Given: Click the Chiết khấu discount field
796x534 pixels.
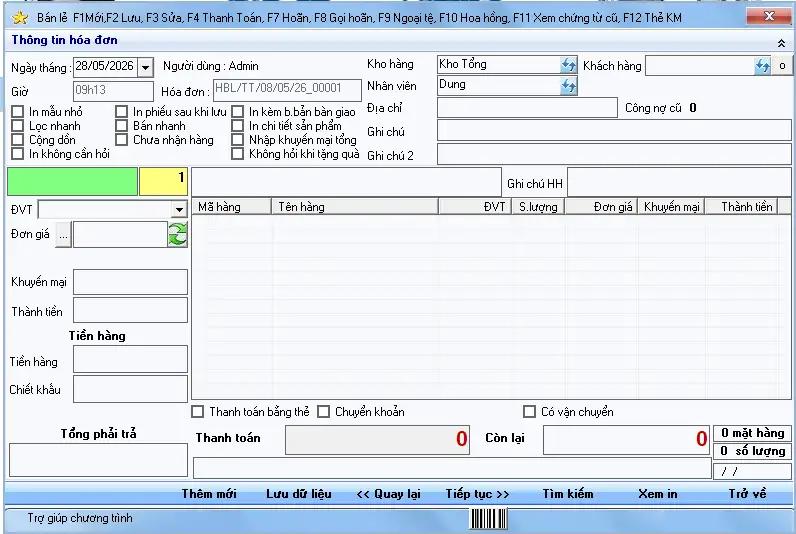Looking at the screenshot, I should tap(130, 389).
